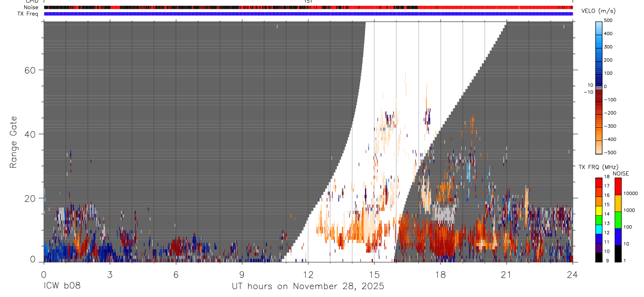Select the "ICW b08" radar beam label
The height and width of the screenshot is (297, 644).
[62, 287]
